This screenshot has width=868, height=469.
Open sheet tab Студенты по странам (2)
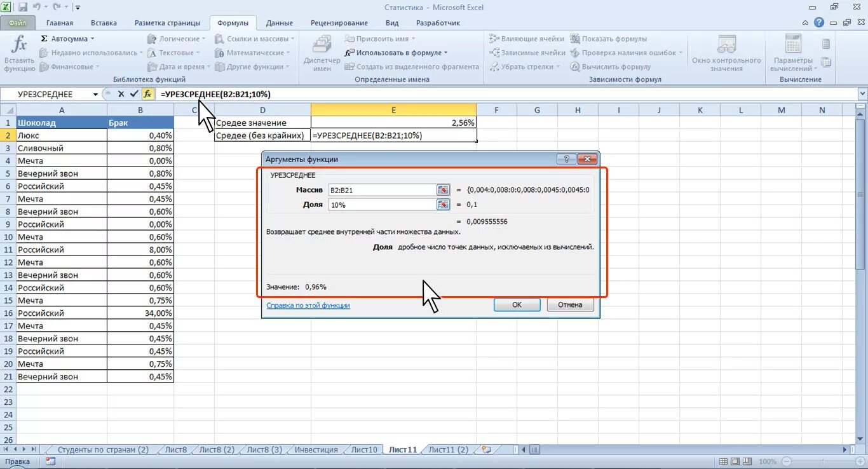click(x=102, y=449)
